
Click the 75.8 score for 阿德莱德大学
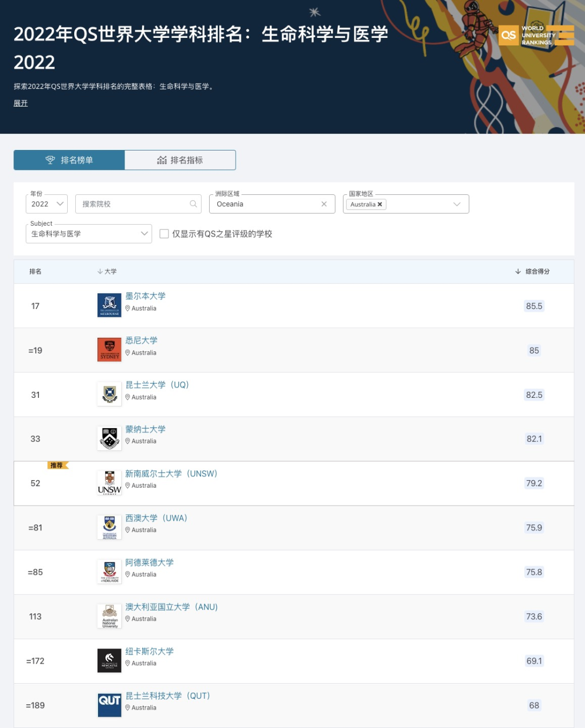(x=534, y=572)
